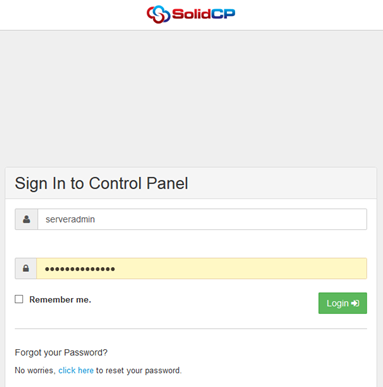Focus the yellow-highlighted password field
Screen dimensions: 383x387
tap(202, 268)
